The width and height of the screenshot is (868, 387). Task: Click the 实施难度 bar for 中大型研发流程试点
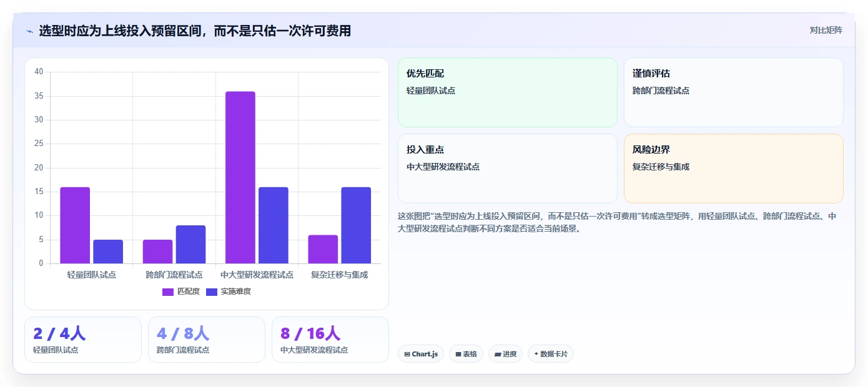(x=274, y=225)
